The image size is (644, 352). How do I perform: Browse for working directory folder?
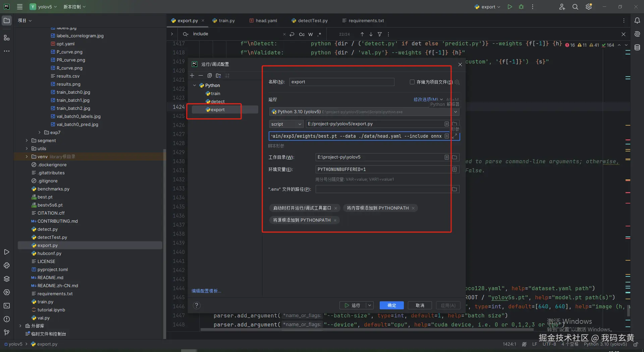click(x=454, y=157)
